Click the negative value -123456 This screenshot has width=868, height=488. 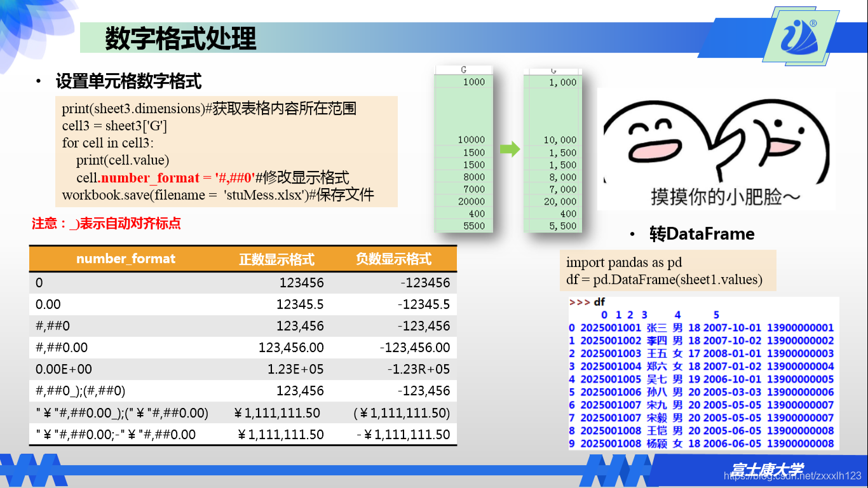[x=425, y=283]
